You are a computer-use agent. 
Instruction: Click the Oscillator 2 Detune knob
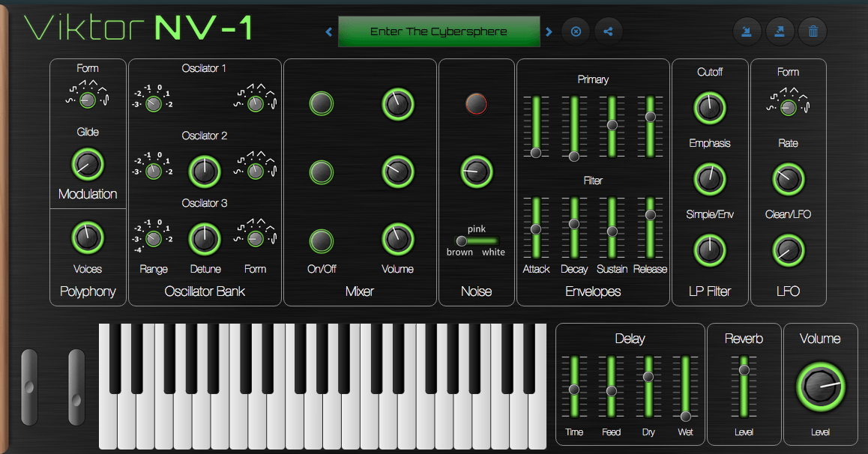pyautogui.click(x=205, y=172)
